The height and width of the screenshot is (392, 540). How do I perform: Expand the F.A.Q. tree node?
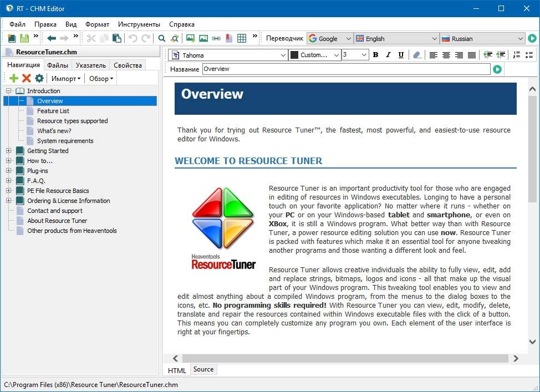click(9, 181)
